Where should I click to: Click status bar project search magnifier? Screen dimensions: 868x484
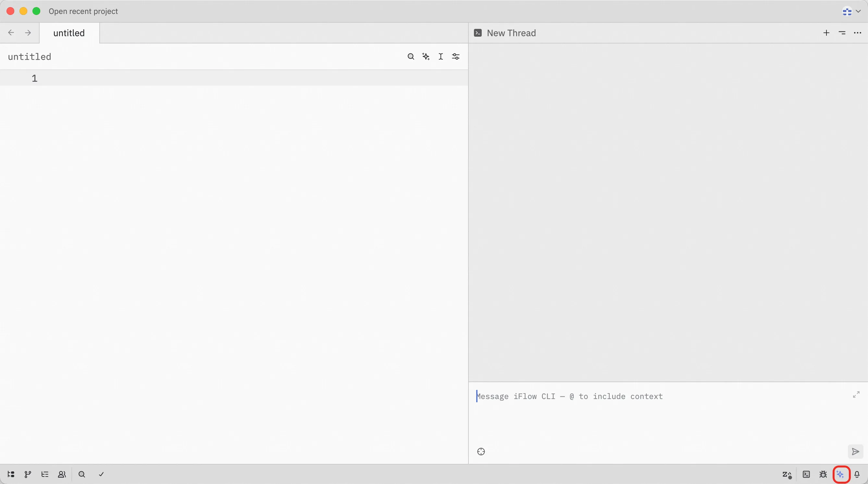pyautogui.click(x=81, y=474)
